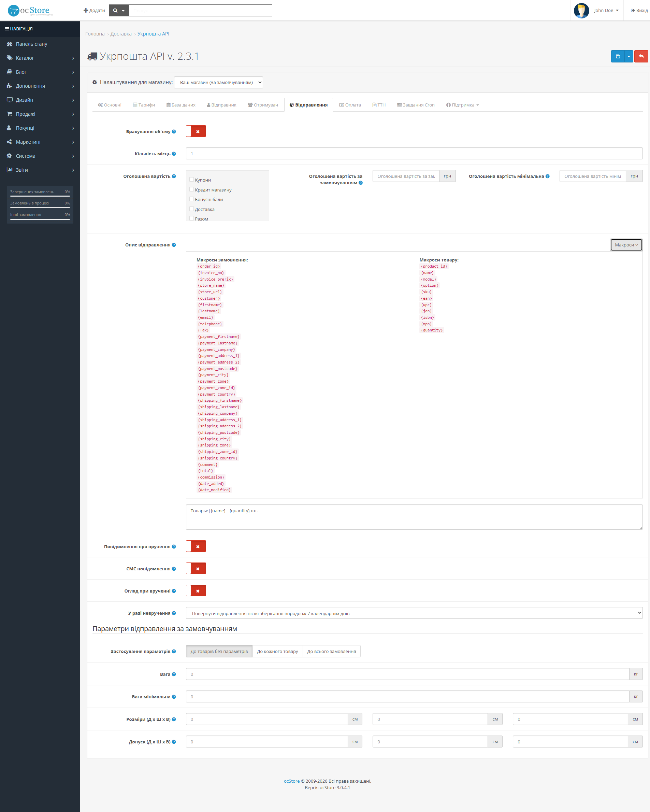Switch to the База даних tab
This screenshot has width=650, height=812.
click(181, 105)
